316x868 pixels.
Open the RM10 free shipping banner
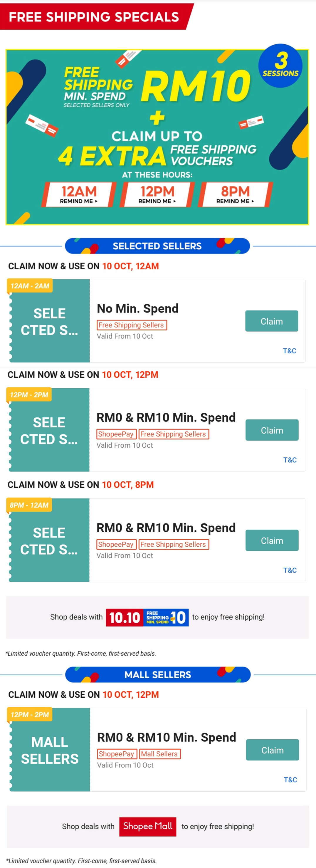[x=157, y=101]
